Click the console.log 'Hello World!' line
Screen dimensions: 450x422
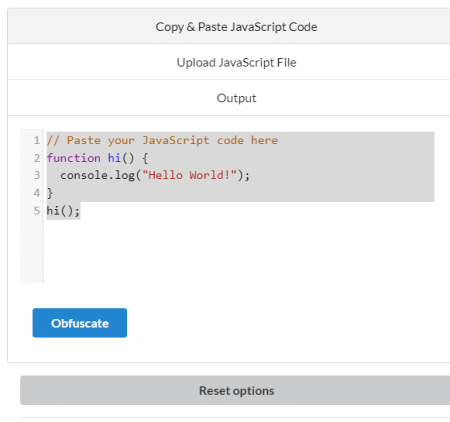click(x=155, y=175)
